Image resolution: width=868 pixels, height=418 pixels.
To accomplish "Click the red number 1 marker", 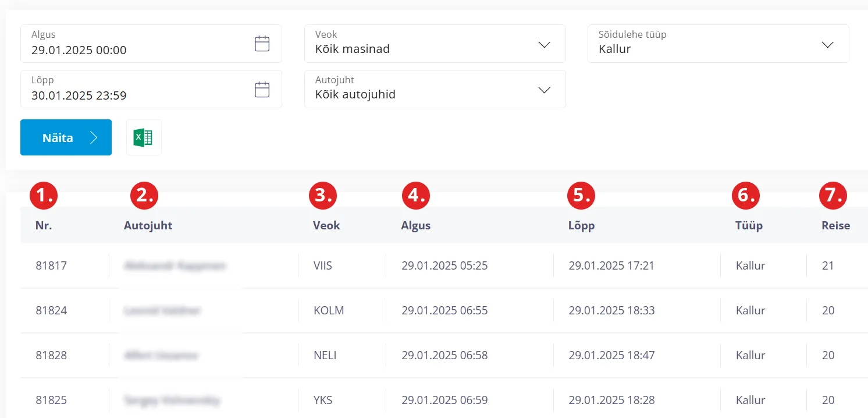I will 44,196.
